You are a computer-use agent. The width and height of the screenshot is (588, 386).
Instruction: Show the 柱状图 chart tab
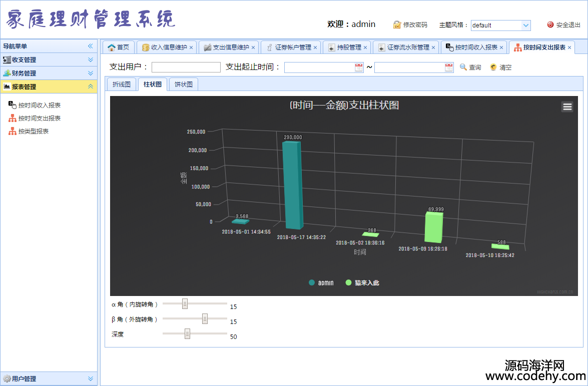153,84
